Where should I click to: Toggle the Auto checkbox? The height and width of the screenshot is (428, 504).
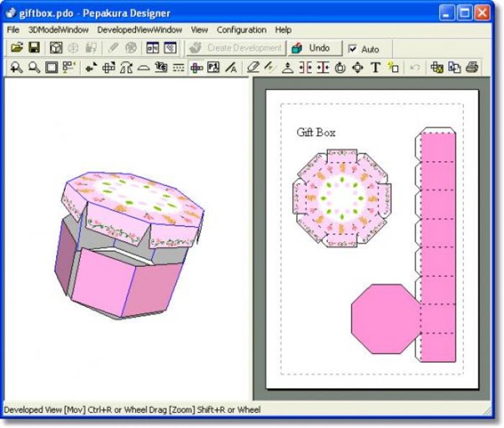353,49
